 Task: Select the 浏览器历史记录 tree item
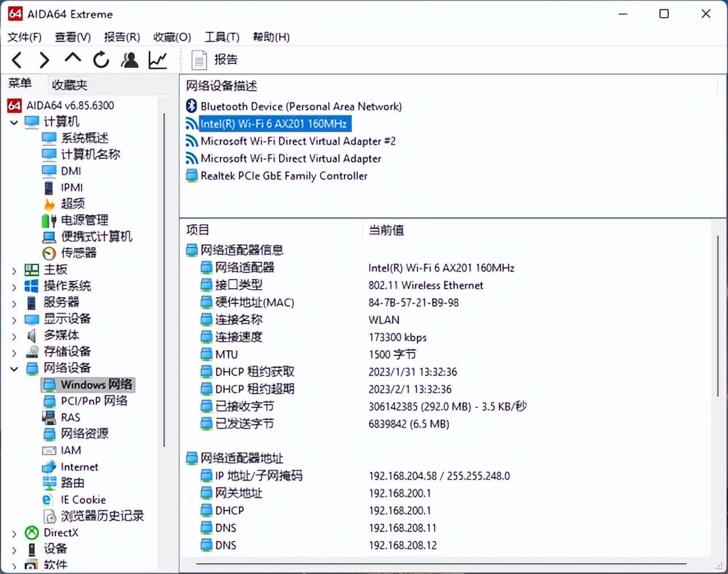pyautogui.click(x=93, y=516)
